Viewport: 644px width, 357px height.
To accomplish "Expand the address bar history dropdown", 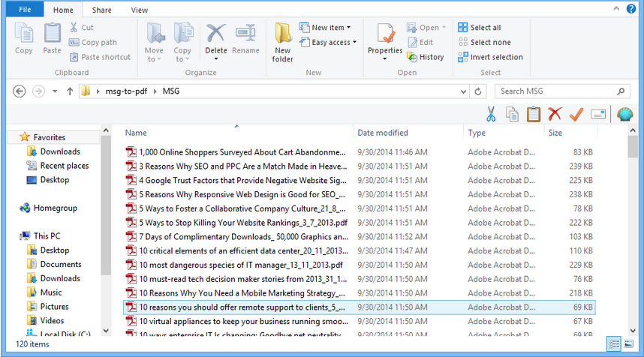I will [x=463, y=91].
